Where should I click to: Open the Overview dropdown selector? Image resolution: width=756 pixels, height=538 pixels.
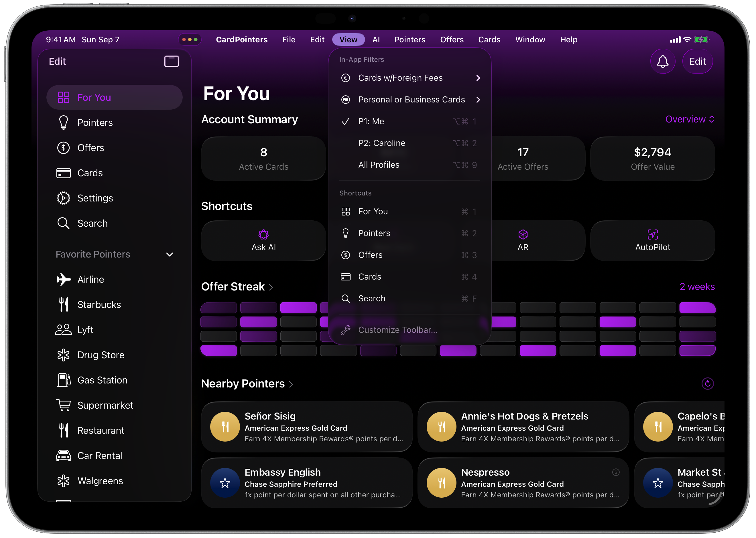coord(689,119)
